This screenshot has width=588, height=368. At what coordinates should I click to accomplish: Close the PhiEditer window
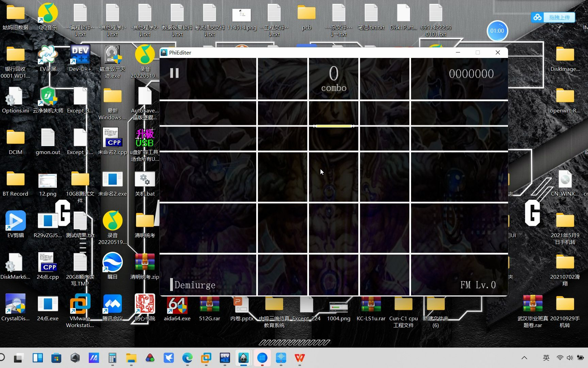(498, 52)
